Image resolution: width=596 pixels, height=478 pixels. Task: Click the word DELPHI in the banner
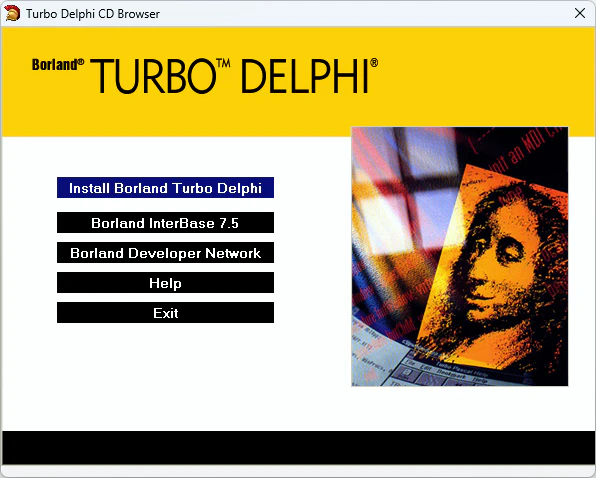pos(305,76)
